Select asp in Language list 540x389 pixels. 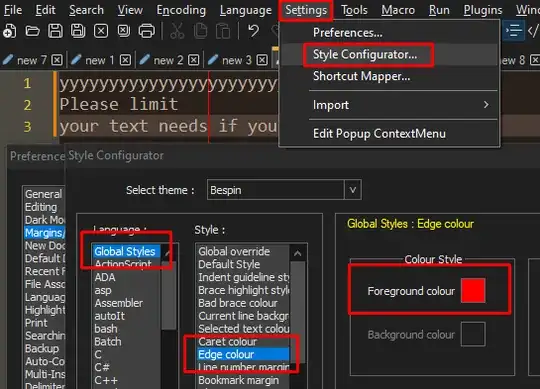(x=126, y=290)
